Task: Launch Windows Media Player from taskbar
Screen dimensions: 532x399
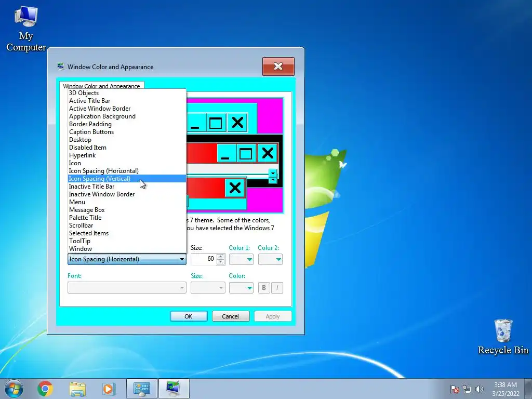Action: [109, 389]
